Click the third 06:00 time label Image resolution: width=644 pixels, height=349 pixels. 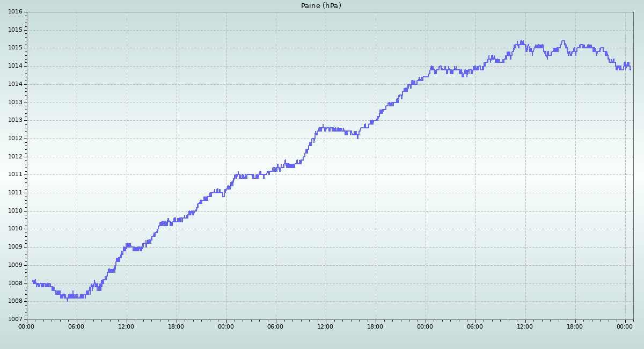[475, 326]
